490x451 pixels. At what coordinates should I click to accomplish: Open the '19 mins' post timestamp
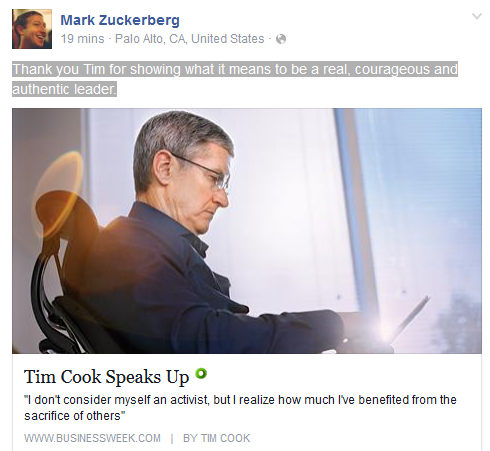tap(82, 39)
